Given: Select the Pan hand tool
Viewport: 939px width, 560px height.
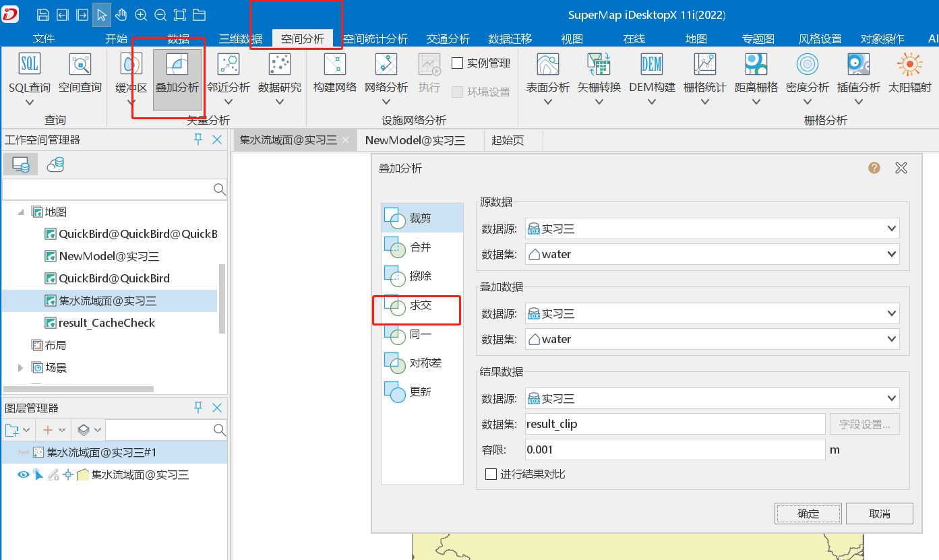Looking at the screenshot, I should coord(121,14).
